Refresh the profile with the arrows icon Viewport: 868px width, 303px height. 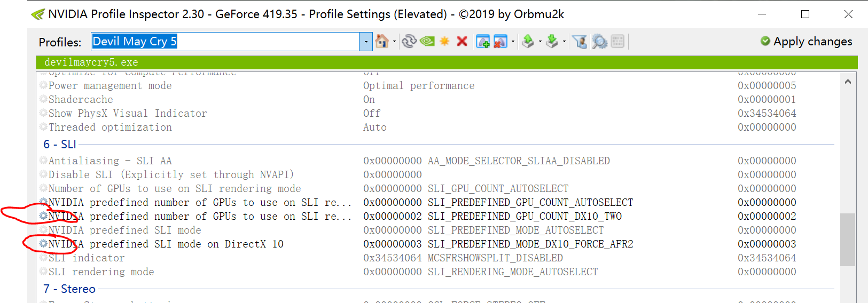pos(409,41)
